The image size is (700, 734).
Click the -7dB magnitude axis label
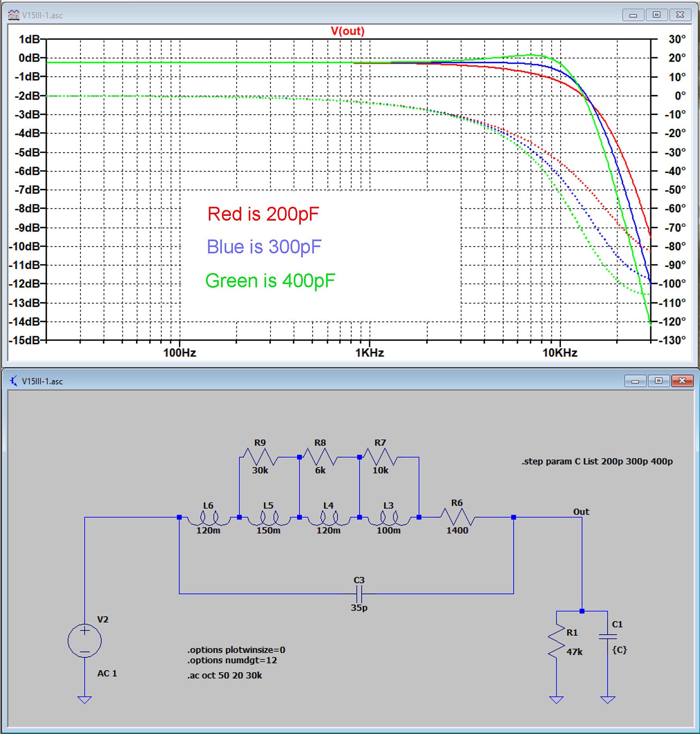coord(27,190)
